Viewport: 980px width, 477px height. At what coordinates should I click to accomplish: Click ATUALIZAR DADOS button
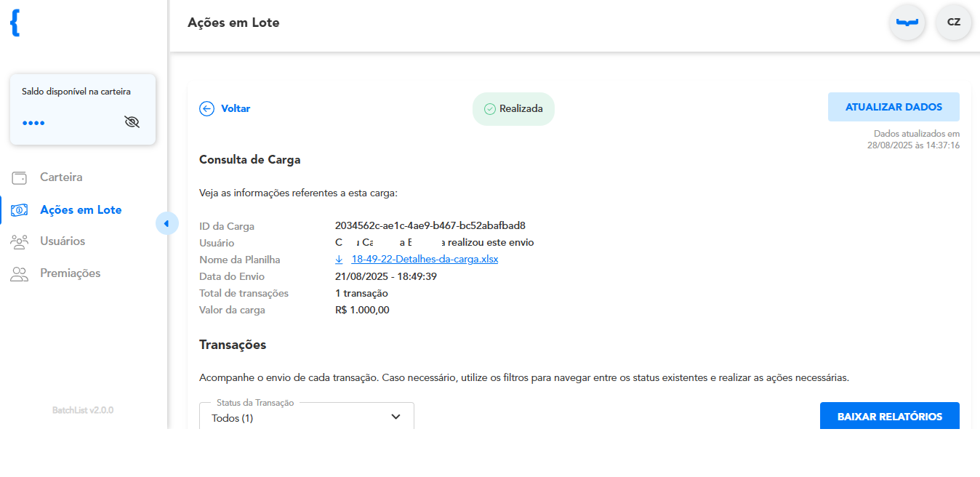893,107
